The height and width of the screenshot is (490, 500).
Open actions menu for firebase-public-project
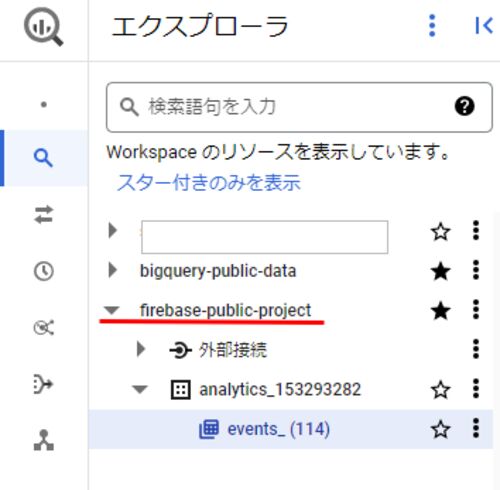(476, 309)
